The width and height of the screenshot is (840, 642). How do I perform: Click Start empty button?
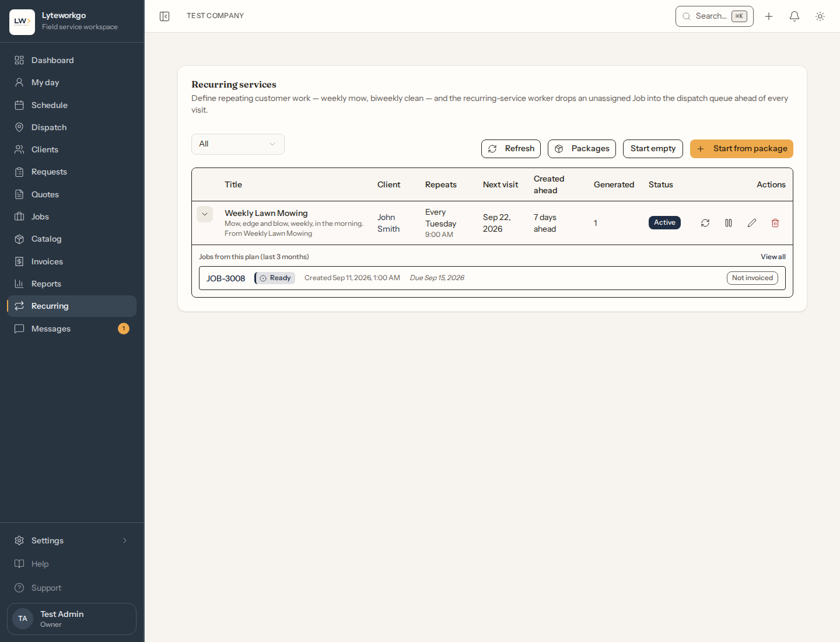(653, 149)
